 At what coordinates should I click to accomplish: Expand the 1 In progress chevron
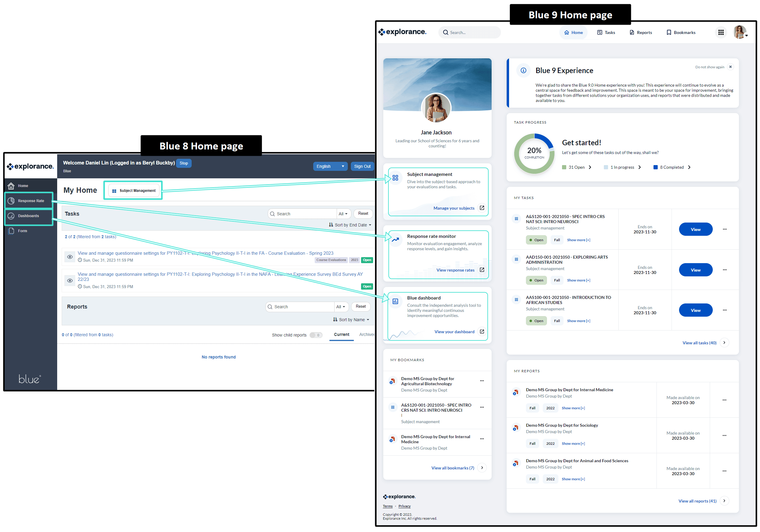tap(640, 167)
